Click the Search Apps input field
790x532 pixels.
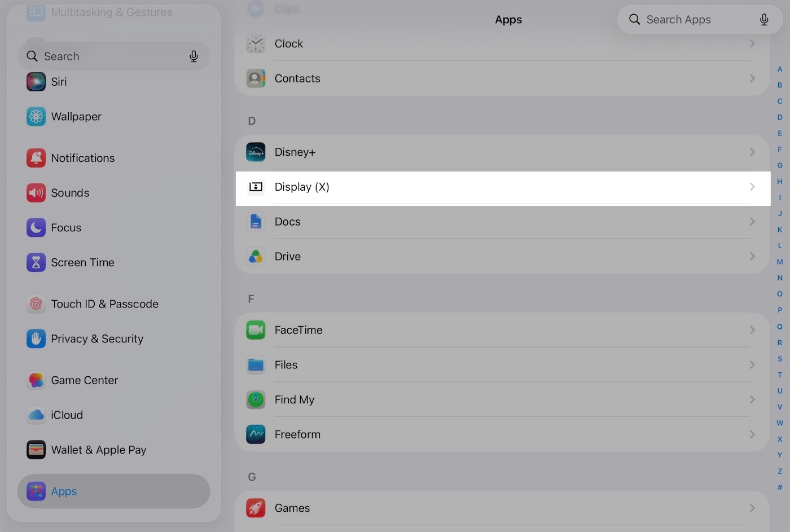700,20
